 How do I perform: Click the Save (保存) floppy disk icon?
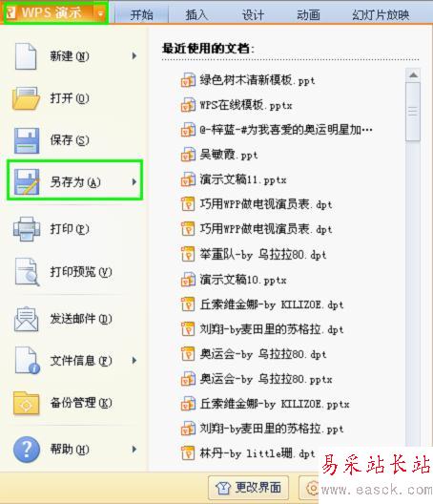tap(27, 140)
